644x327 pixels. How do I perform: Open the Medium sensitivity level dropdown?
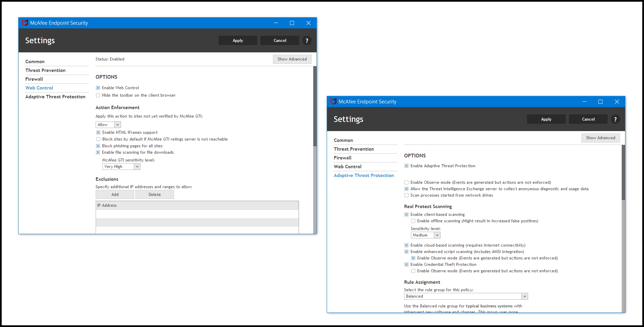pyautogui.click(x=426, y=235)
